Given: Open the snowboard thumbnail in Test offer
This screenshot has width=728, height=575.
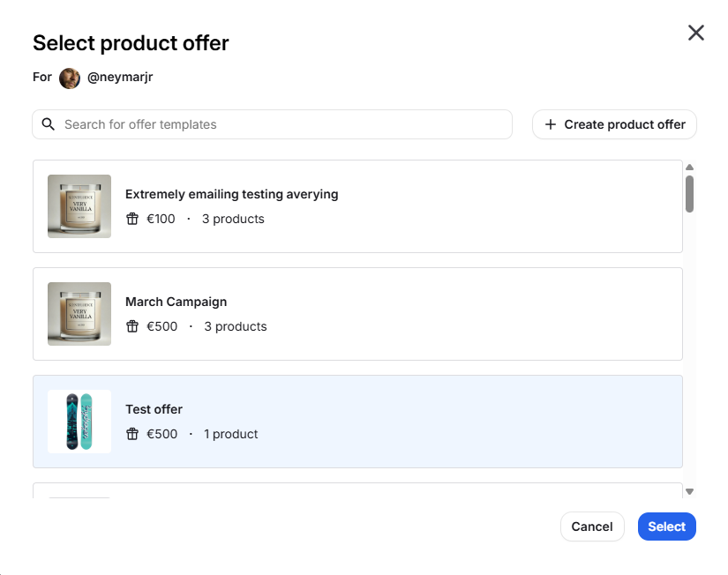Looking at the screenshot, I should (x=79, y=422).
